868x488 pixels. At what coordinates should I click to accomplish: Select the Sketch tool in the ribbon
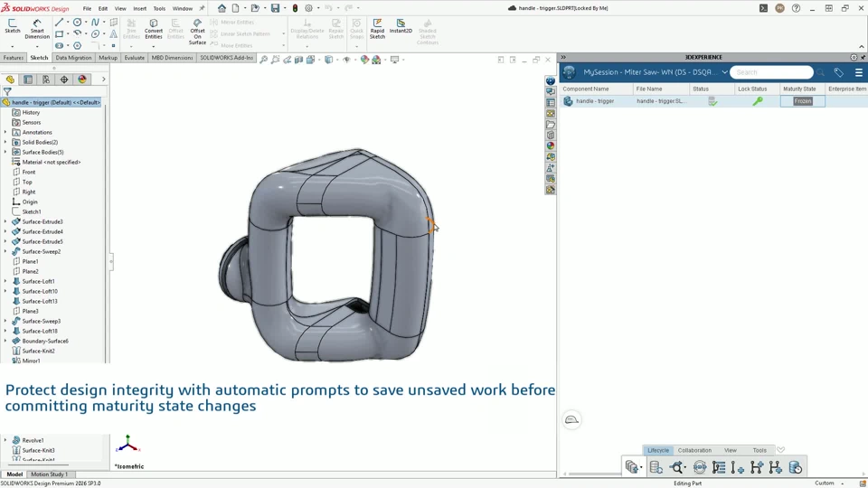[x=12, y=26]
